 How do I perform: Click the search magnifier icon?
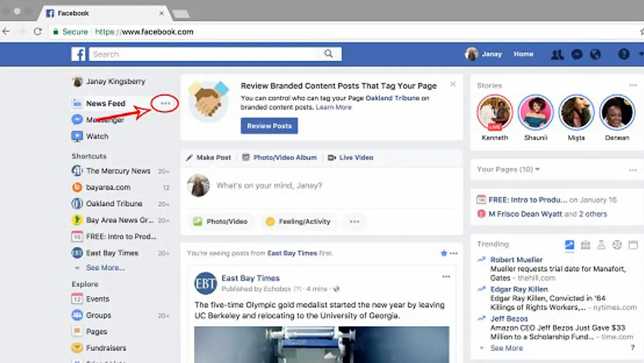tap(328, 54)
